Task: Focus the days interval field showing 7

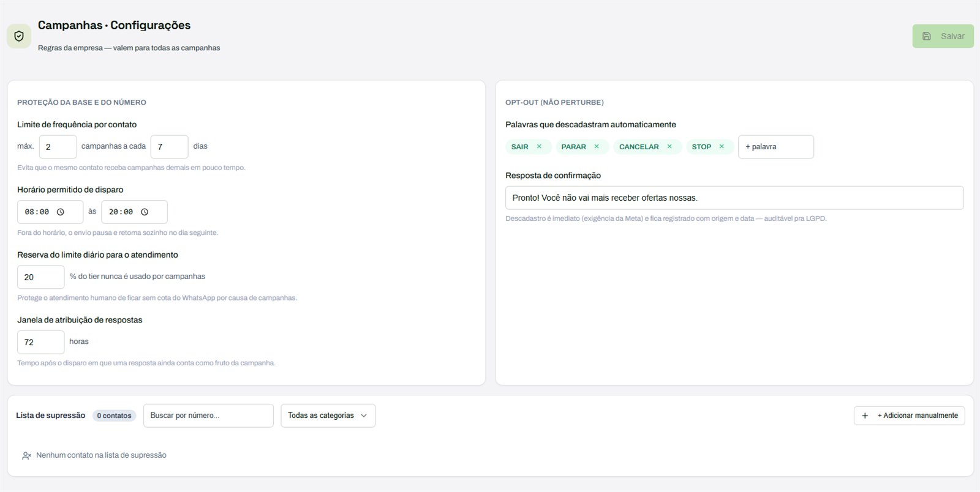Action: click(x=170, y=147)
